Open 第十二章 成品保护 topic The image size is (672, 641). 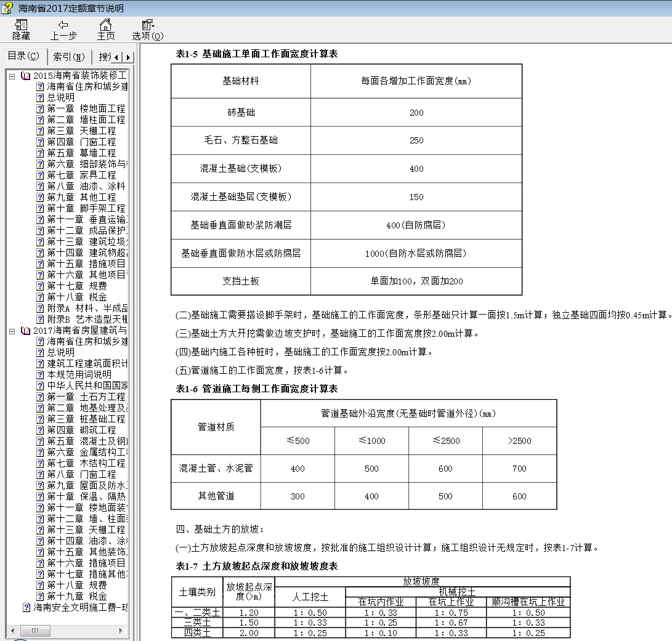coord(87,231)
